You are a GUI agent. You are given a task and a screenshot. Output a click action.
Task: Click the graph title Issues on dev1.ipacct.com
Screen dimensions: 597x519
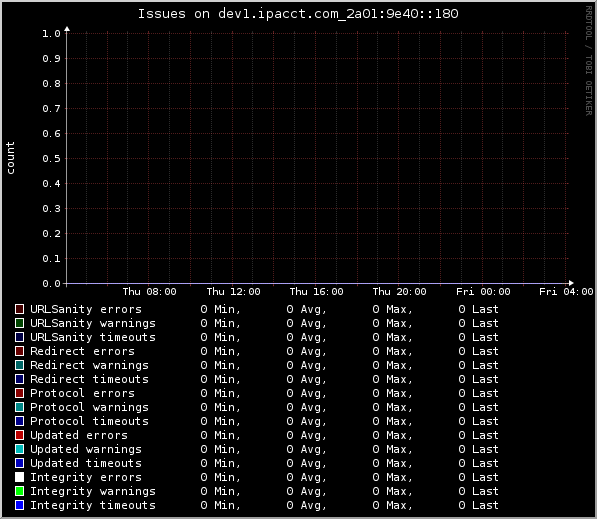coord(298,14)
